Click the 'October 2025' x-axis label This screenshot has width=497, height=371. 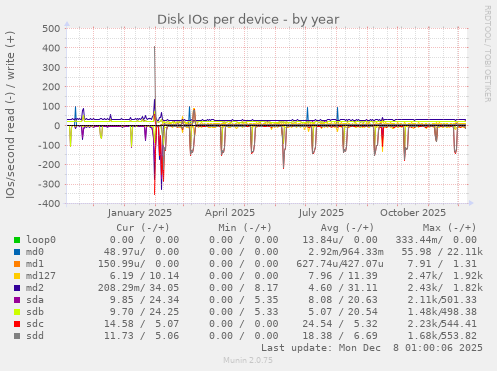pyautogui.click(x=413, y=213)
